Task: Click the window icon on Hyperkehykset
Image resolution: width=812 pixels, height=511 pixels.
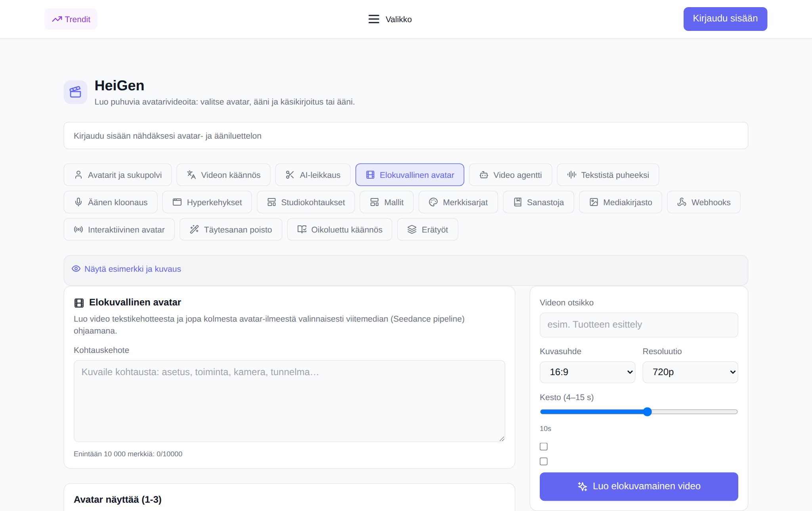Action: tap(177, 202)
